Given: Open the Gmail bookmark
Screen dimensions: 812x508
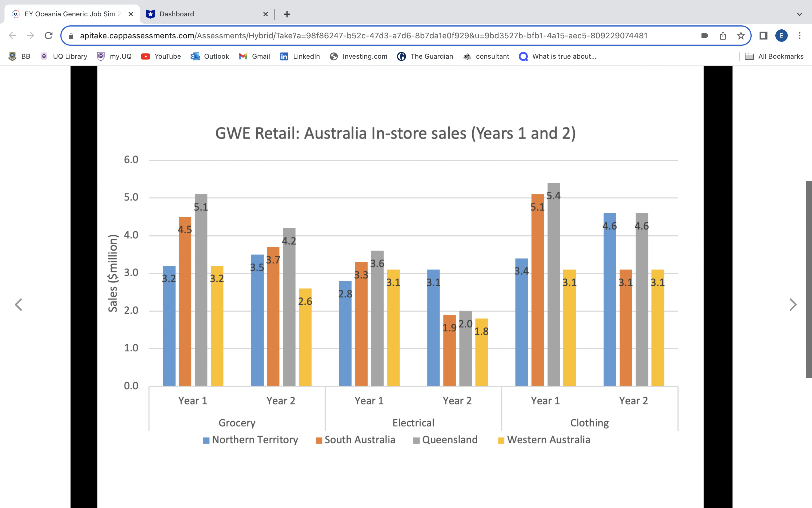Looking at the screenshot, I should [x=254, y=56].
